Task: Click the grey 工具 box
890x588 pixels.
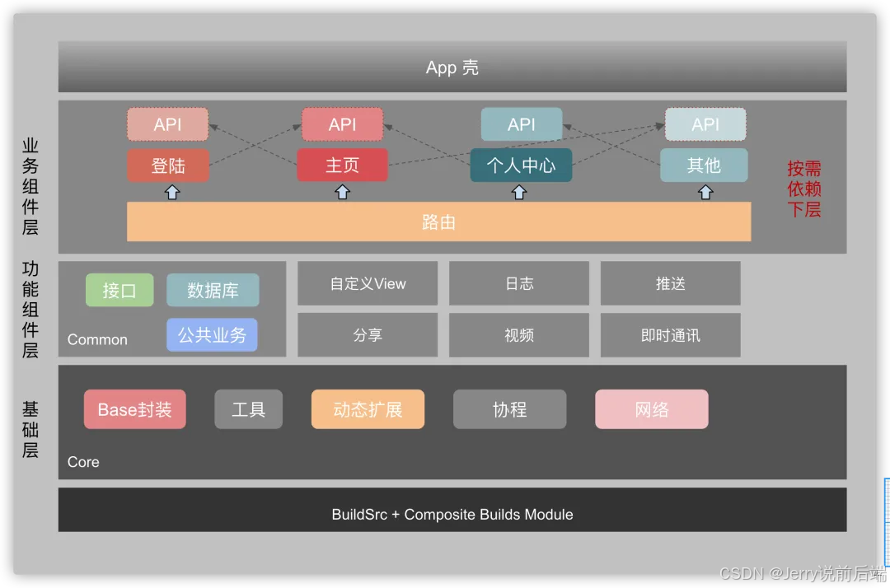Action: pos(248,408)
